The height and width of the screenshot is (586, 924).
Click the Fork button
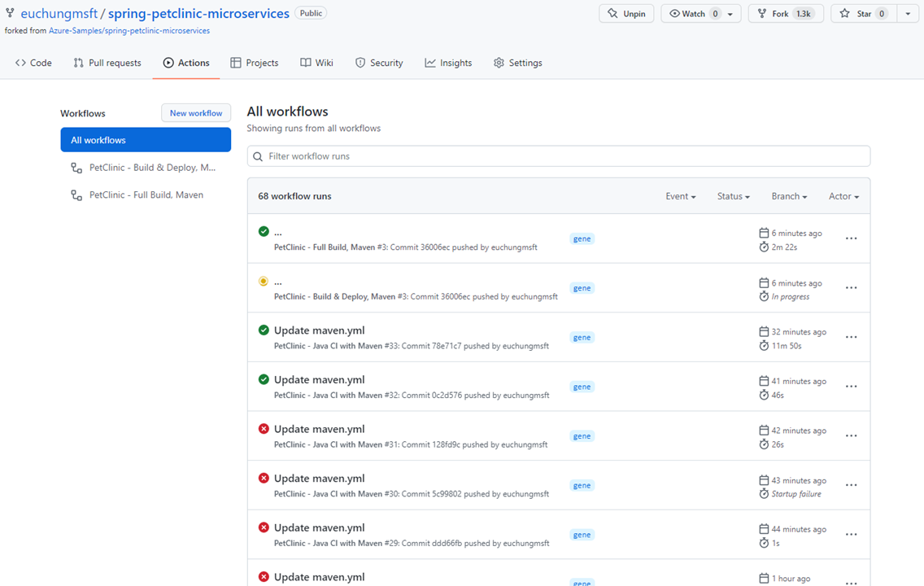(x=786, y=14)
